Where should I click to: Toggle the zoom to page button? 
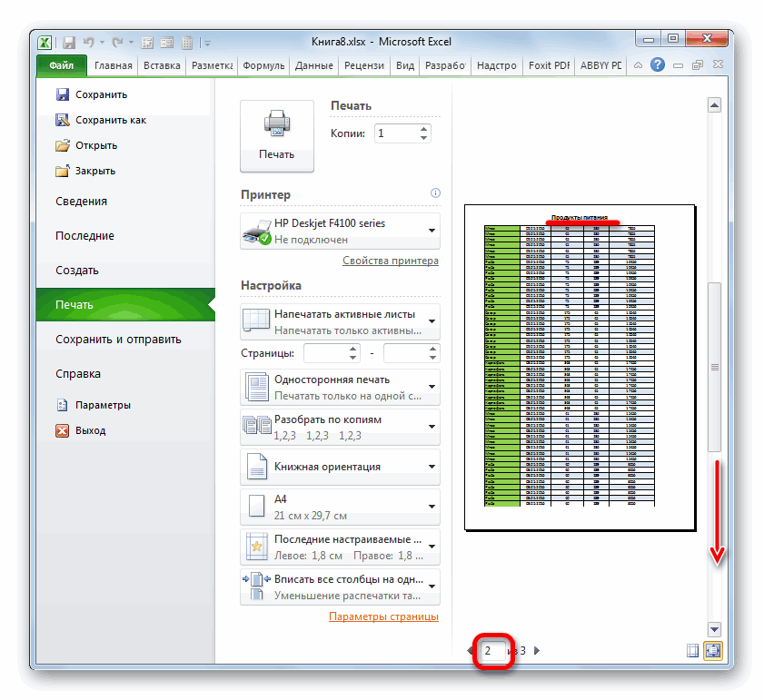coord(712,650)
